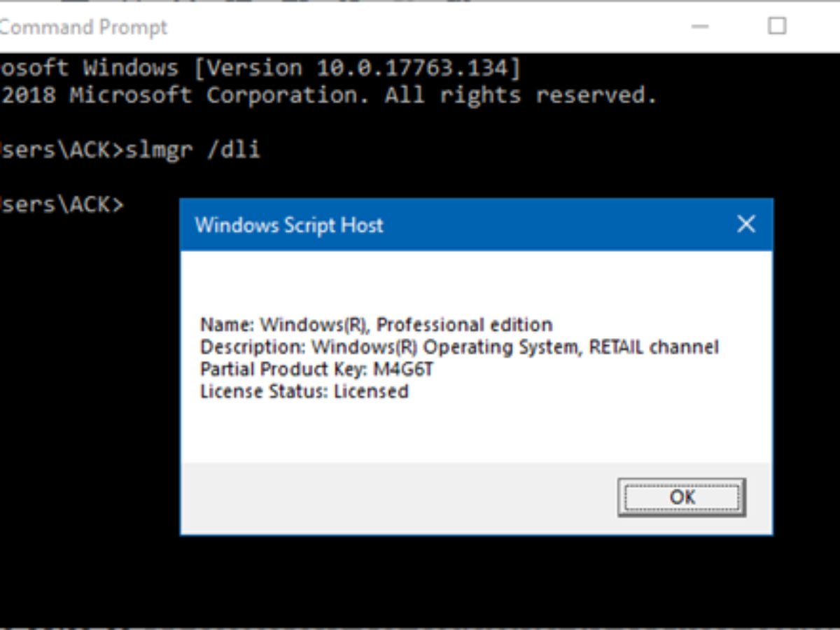
Task: Click the Command Prompt title text
Action: [84, 27]
